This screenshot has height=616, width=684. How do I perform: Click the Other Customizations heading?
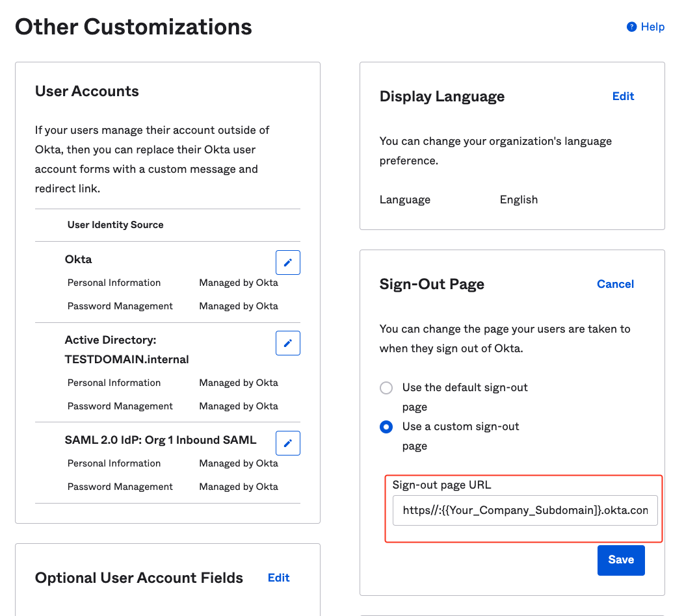133,27
